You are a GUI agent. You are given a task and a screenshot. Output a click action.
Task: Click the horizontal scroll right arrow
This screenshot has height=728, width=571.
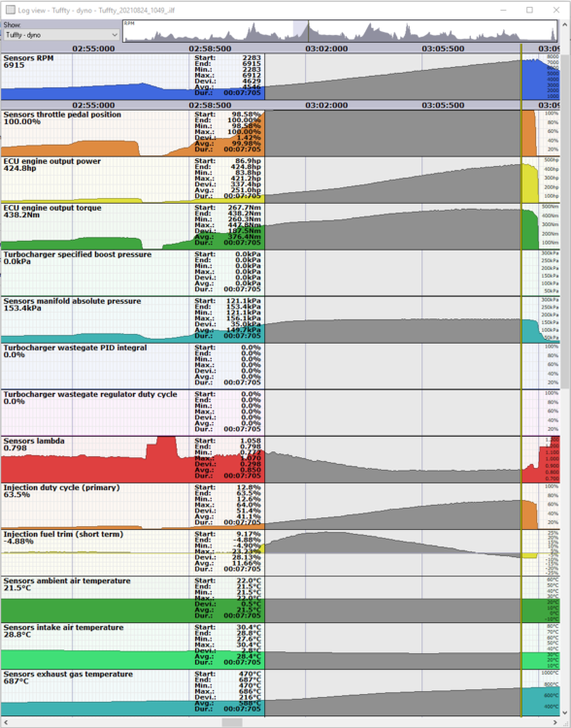pyautogui.click(x=555, y=722)
